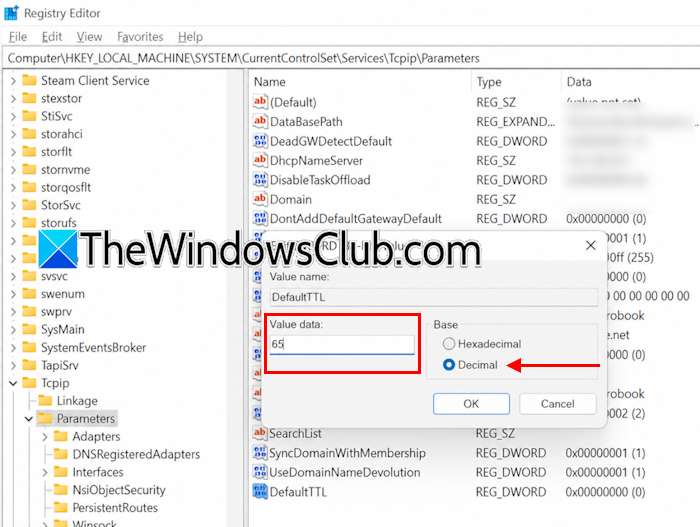Expand the SysMain key
Screen dimensions: 700x527
pyautogui.click(x=13, y=330)
